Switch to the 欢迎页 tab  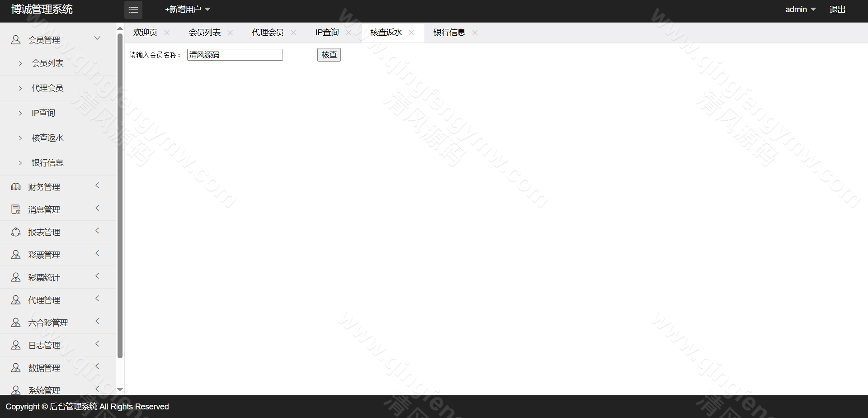coord(145,33)
